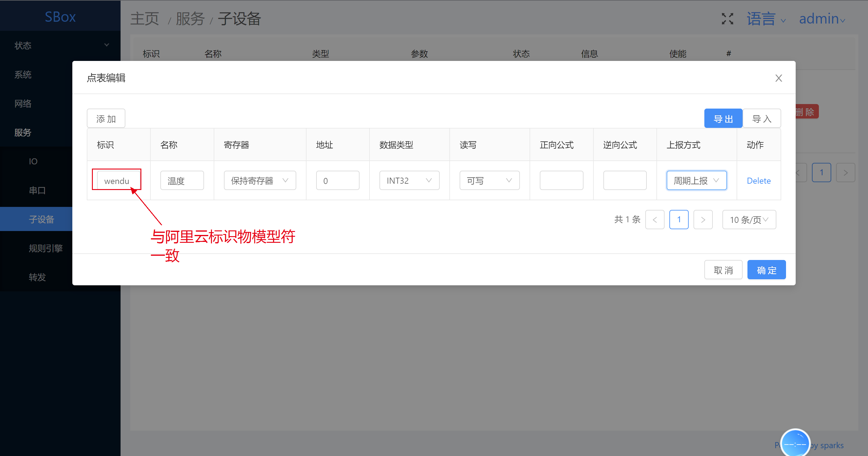Expand the 状态 sidebar menu chevron
The width and height of the screenshot is (868, 456).
(106, 45)
